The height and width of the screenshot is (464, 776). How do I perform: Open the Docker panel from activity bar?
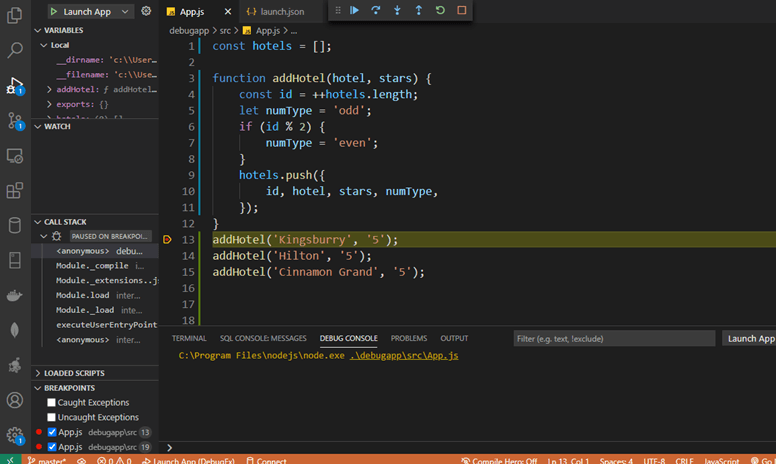pyautogui.click(x=15, y=295)
